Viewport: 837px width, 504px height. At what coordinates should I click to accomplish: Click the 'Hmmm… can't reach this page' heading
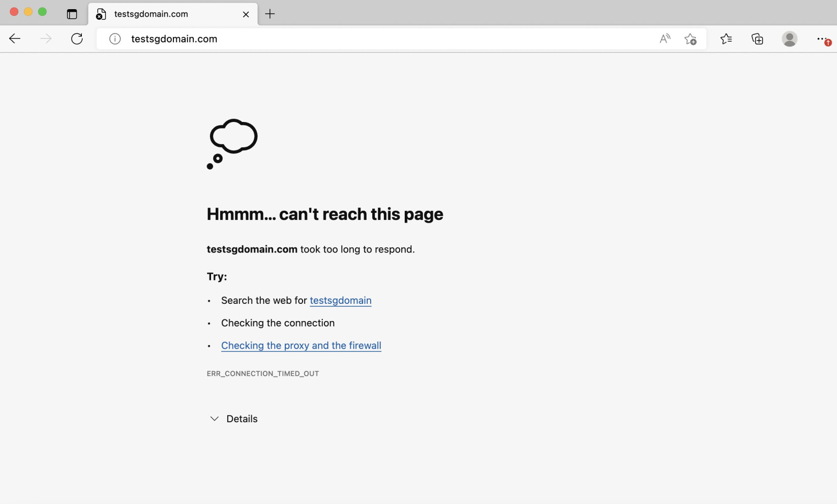click(x=325, y=214)
